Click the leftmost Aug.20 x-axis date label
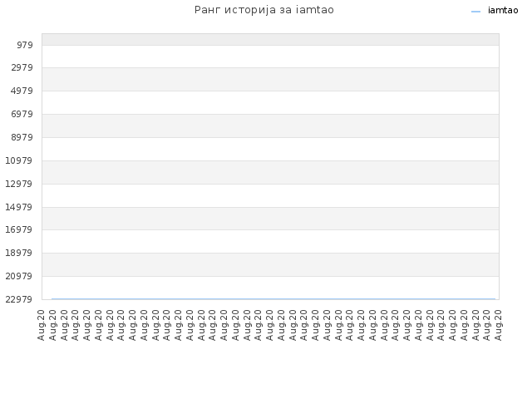Viewport: 532px width, 399px height. (x=41, y=325)
